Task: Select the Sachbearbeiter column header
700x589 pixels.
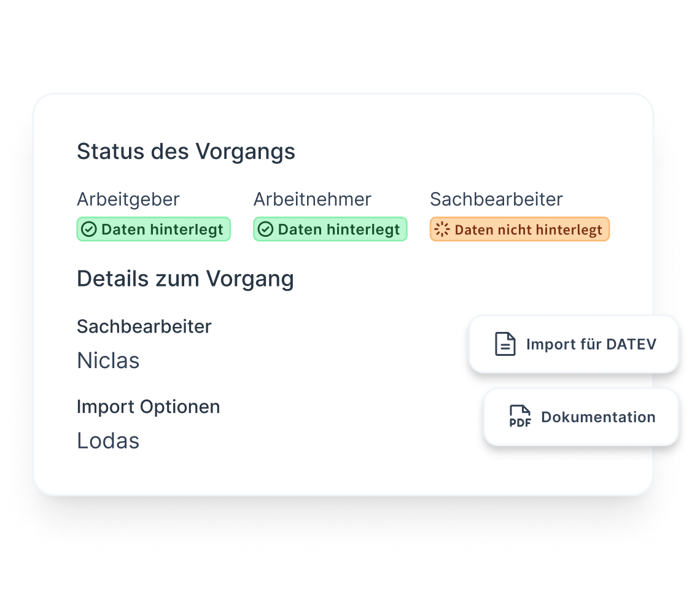Action: (496, 199)
